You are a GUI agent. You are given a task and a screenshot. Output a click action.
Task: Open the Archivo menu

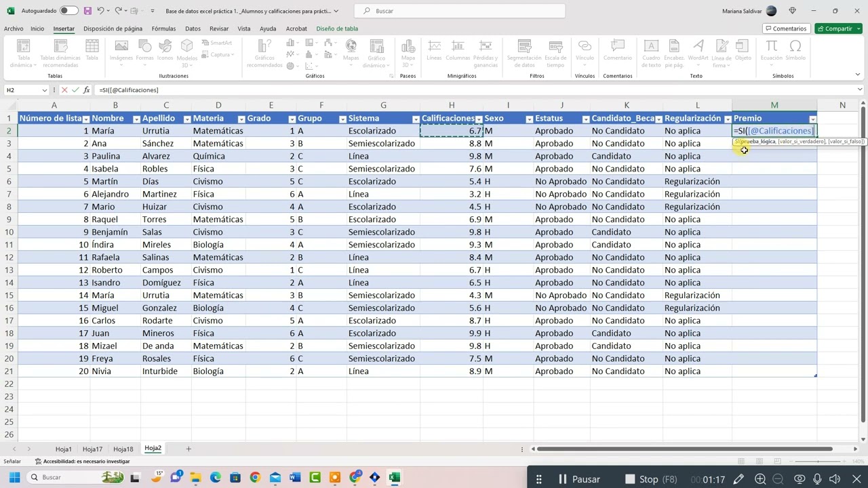point(14,28)
